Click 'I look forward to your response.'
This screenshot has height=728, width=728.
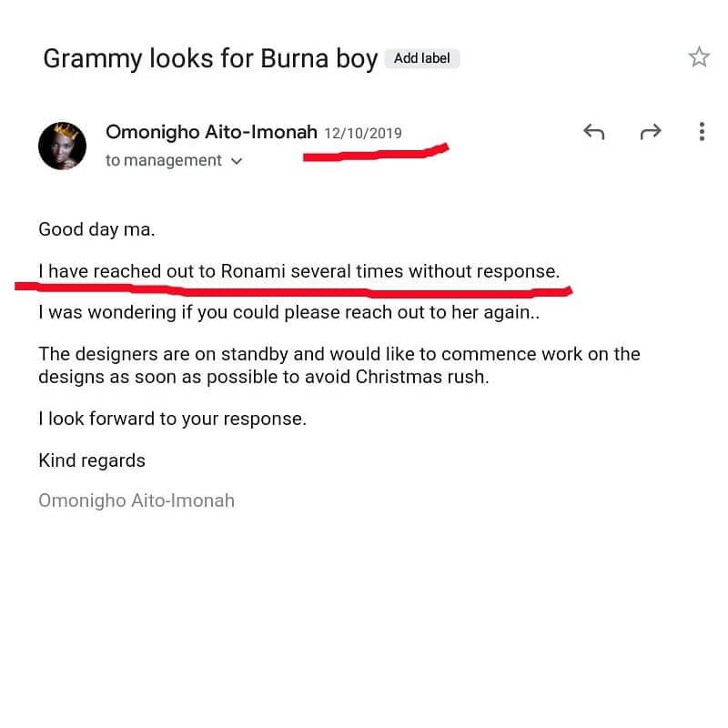coord(172,419)
